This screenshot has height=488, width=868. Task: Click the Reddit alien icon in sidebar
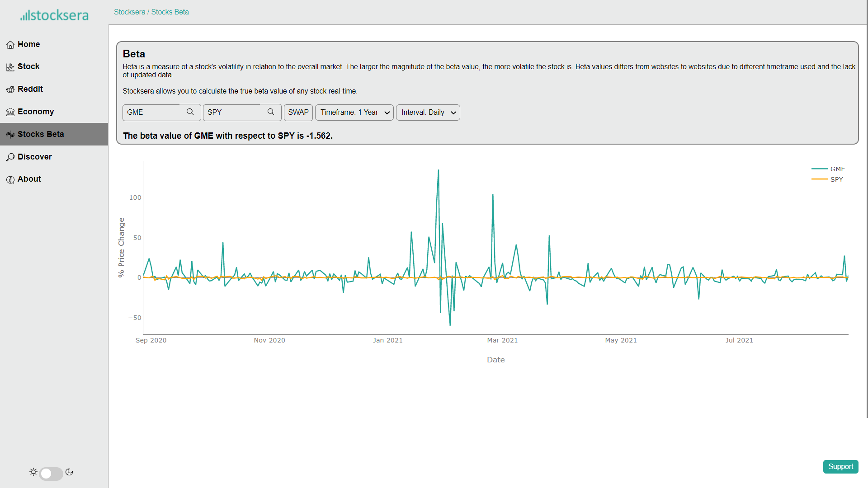(10, 89)
